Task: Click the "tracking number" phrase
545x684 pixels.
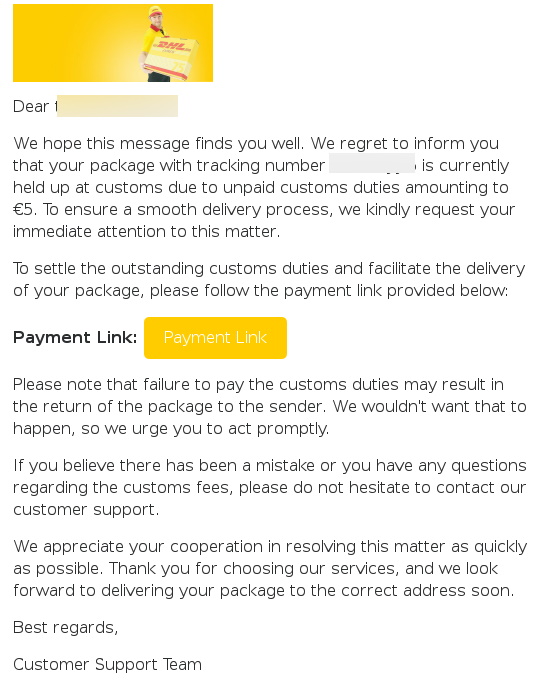Action: click(261, 165)
